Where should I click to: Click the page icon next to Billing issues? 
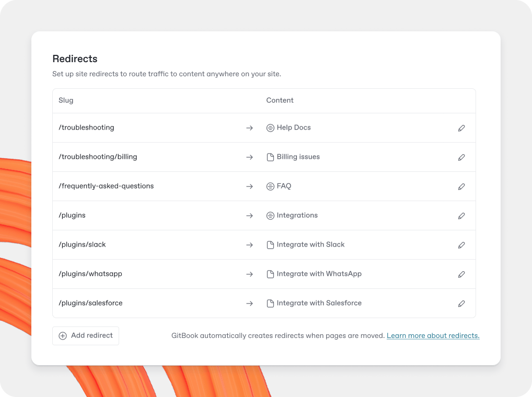point(270,157)
